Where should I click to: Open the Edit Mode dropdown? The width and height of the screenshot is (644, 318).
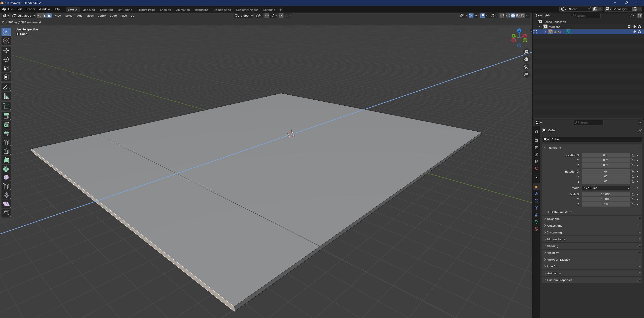tap(23, 16)
